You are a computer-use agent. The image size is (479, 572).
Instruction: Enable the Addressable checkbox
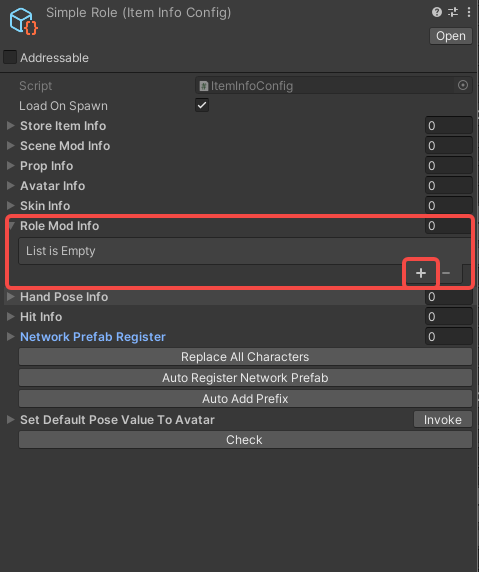10,57
